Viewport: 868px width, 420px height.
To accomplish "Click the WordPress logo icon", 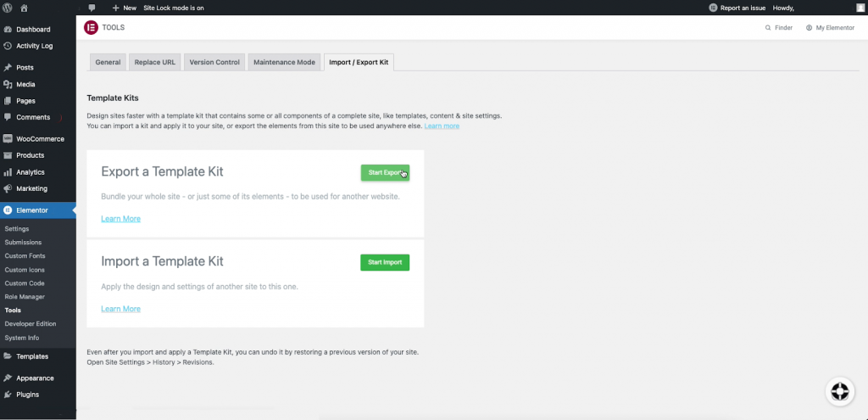I will tap(8, 8).
